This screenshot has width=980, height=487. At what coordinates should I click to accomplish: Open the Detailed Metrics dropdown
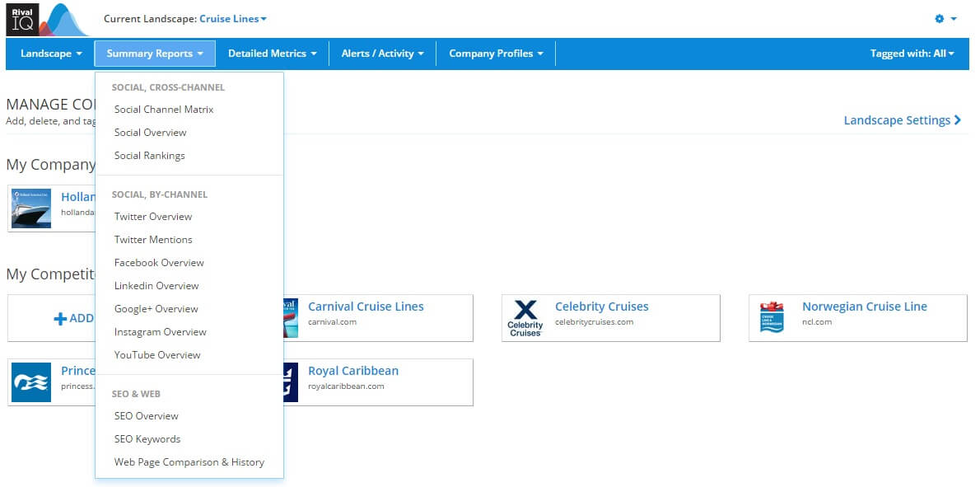click(x=273, y=54)
